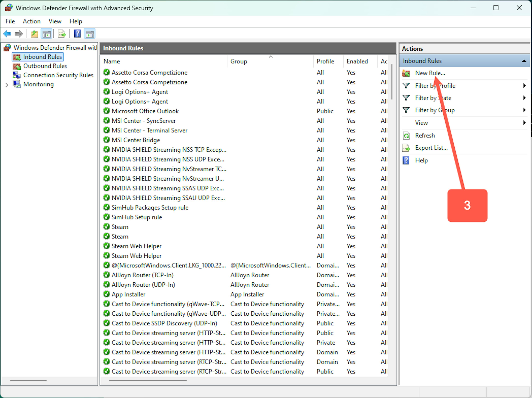Collapse the Inbound Rules actions section
The width and height of the screenshot is (532, 398).
524,61
